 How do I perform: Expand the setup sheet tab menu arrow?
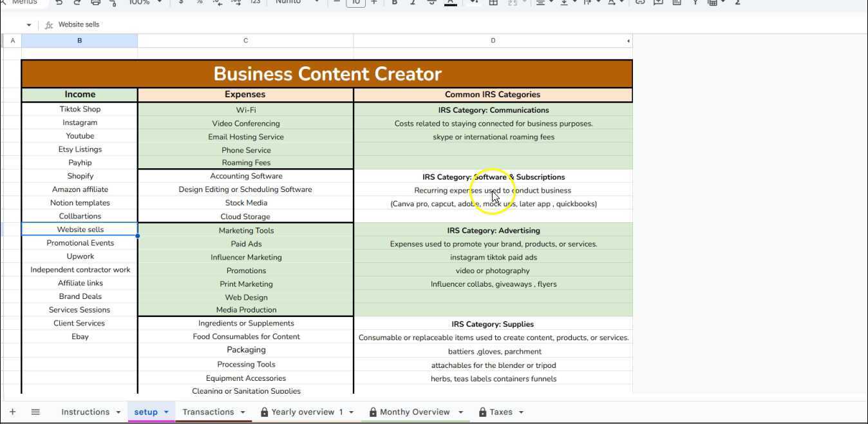click(166, 412)
